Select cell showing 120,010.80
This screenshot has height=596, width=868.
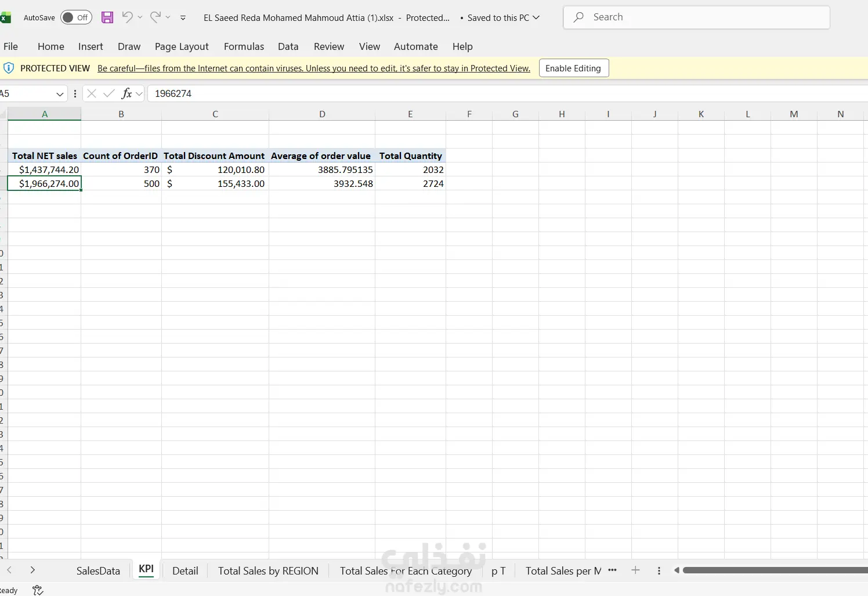(215, 169)
